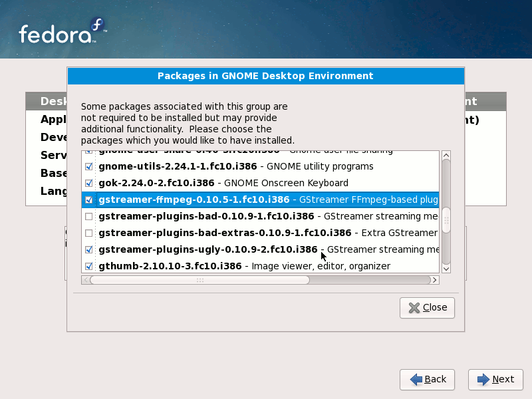Enable the gstreamer-plugins-bad-0.10.9-1 checkbox

pyautogui.click(x=89, y=216)
